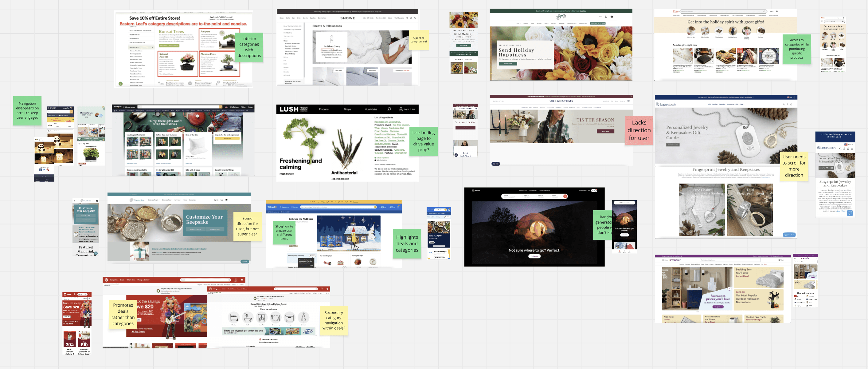Select the 'Highlights deals and categories' sticky note
868x369 pixels.
(x=407, y=244)
